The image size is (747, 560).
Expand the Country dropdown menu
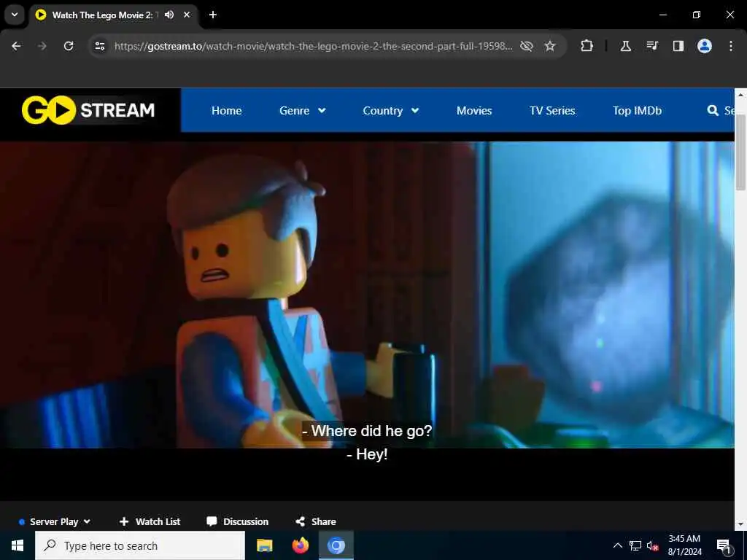pyautogui.click(x=391, y=111)
